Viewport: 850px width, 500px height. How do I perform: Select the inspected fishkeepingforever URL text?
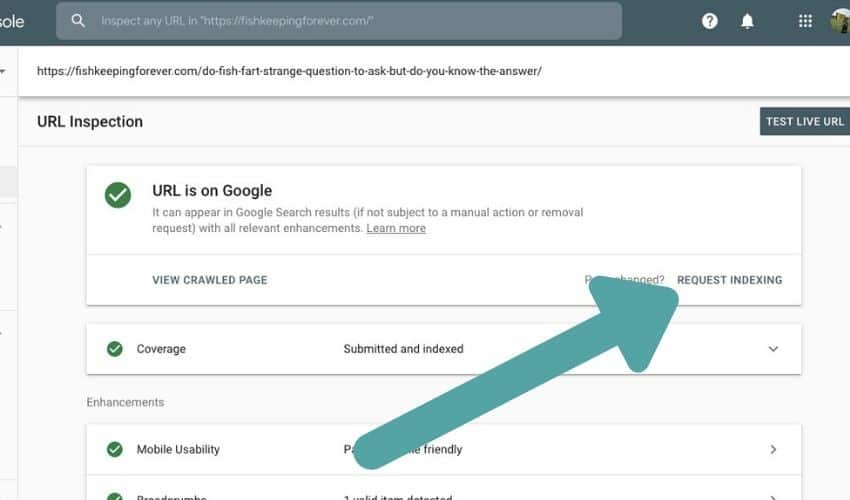(x=289, y=71)
